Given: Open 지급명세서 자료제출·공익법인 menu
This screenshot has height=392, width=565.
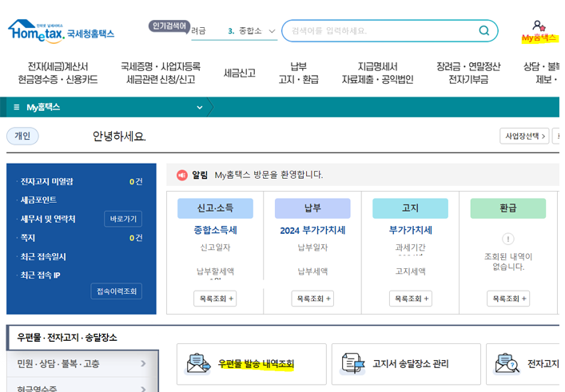Looking at the screenshot, I should pyautogui.click(x=377, y=73).
